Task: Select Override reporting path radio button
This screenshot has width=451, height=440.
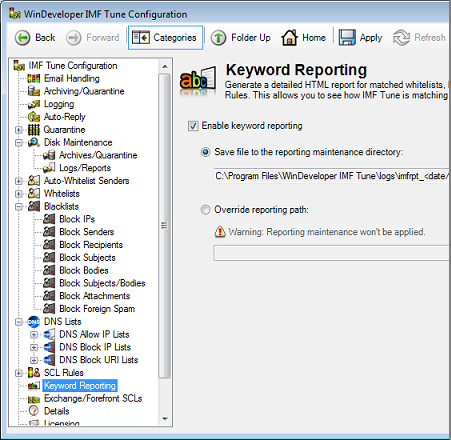Action: tap(206, 210)
